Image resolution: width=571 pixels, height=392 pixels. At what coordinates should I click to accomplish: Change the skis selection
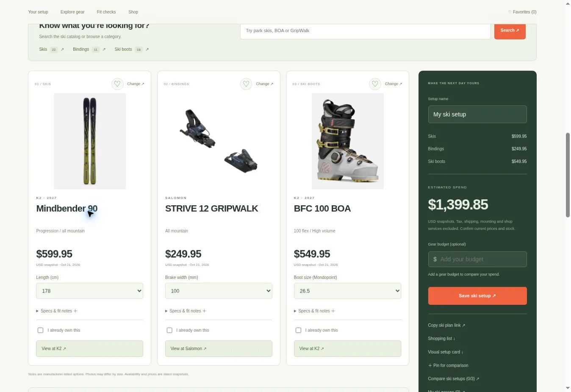[x=136, y=84]
